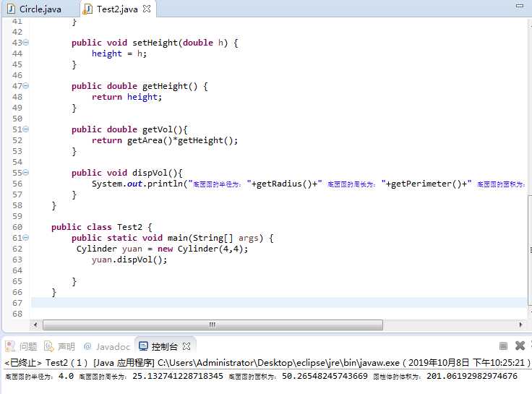
Task: Click on 'public class Test2 {' line
Action: click(x=102, y=227)
